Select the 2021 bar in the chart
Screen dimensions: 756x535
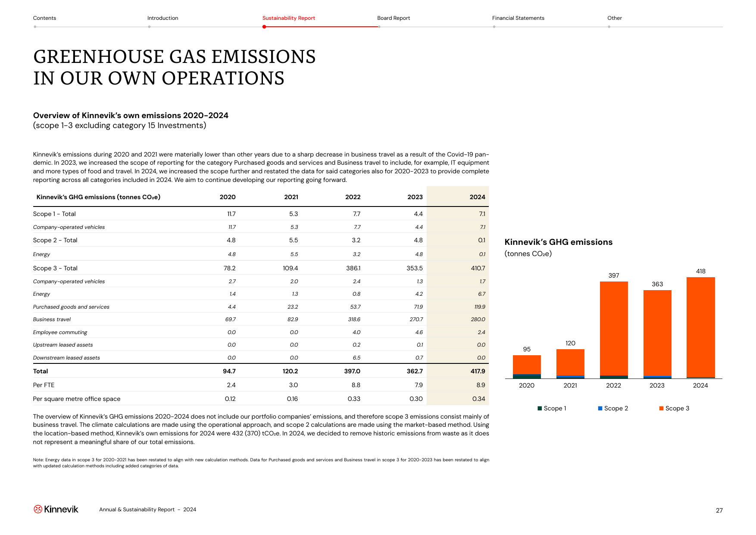click(570, 364)
